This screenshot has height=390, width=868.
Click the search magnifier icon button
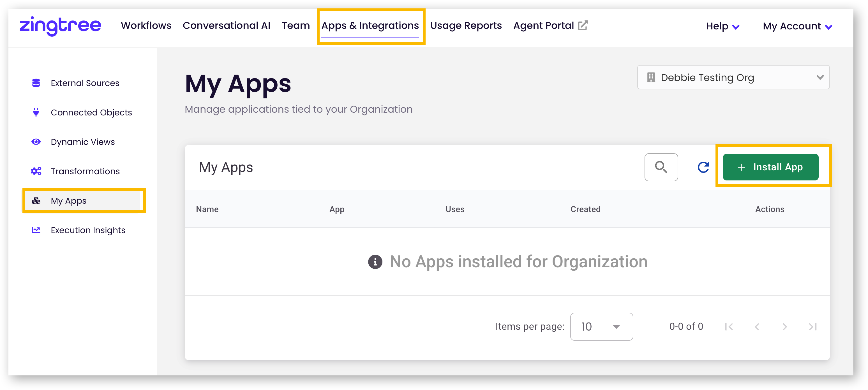click(661, 167)
